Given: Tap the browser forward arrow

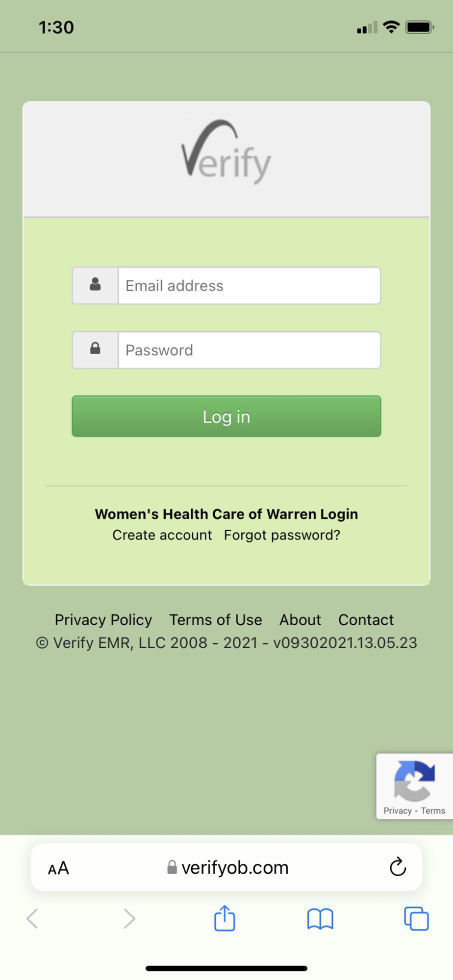Looking at the screenshot, I should click(x=129, y=919).
